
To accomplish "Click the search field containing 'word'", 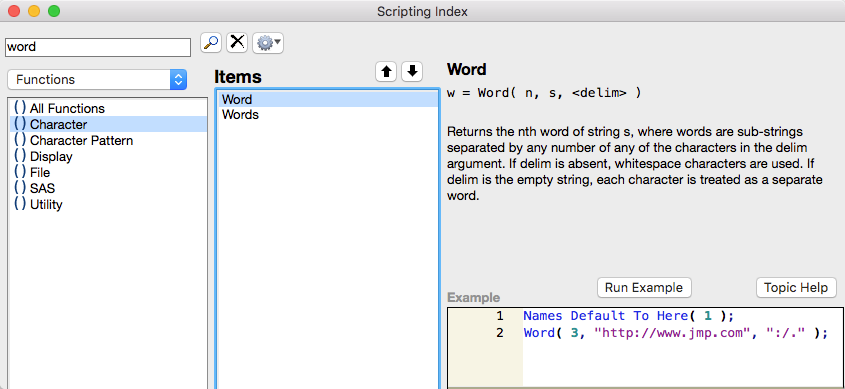I will 98,47.
